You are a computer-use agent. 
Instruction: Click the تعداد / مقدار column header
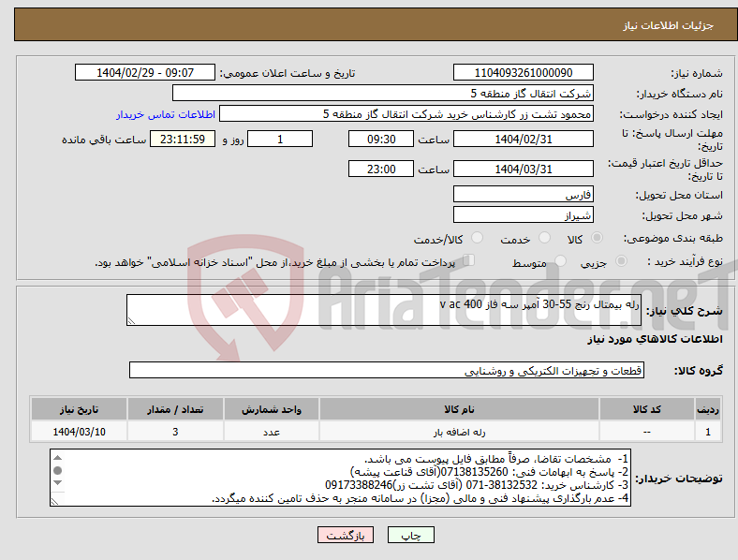(175, 409)
